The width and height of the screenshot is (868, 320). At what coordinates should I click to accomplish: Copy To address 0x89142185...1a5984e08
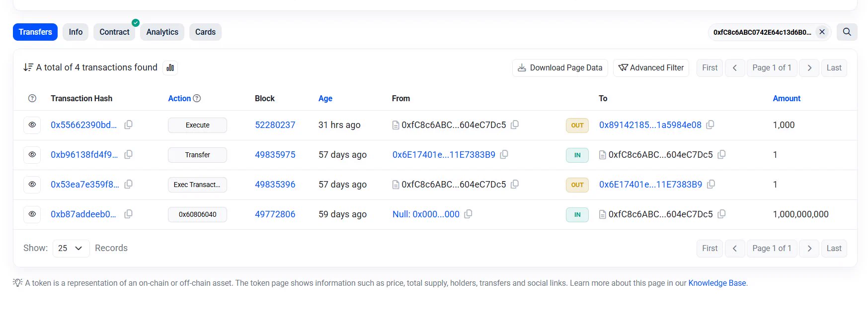(710, 125)
